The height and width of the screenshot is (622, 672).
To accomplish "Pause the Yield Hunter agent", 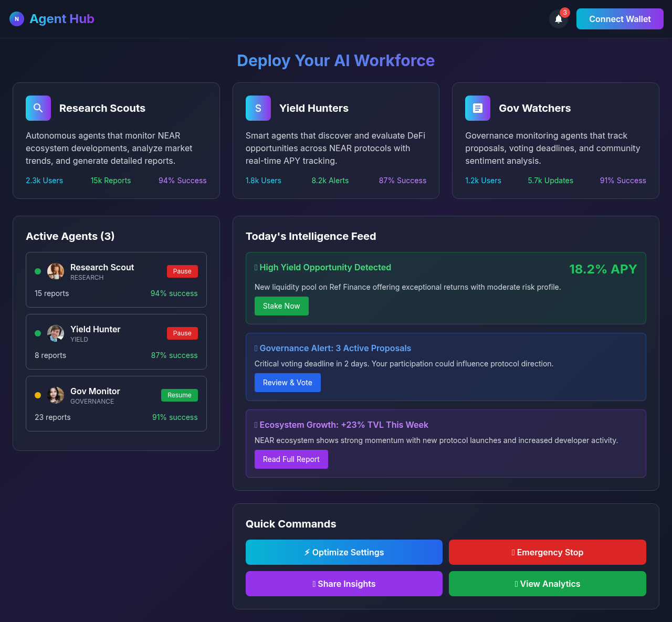I will coord(182,333).
